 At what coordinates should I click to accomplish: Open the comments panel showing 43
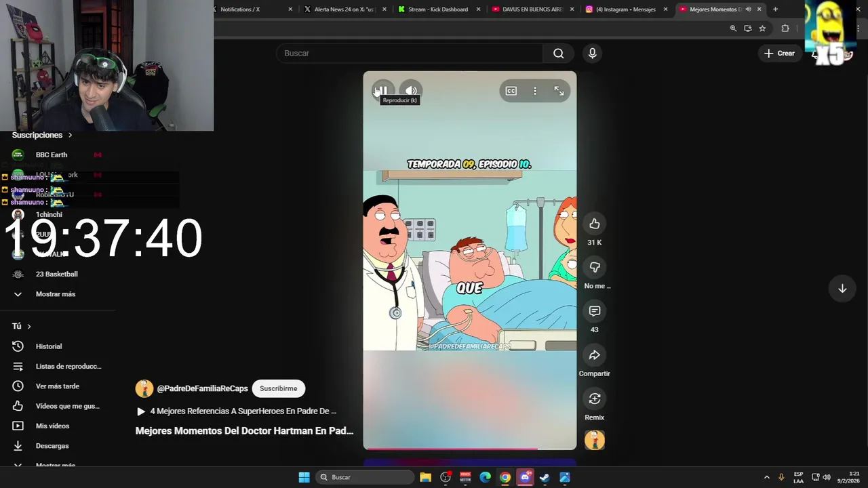point(595,311)
